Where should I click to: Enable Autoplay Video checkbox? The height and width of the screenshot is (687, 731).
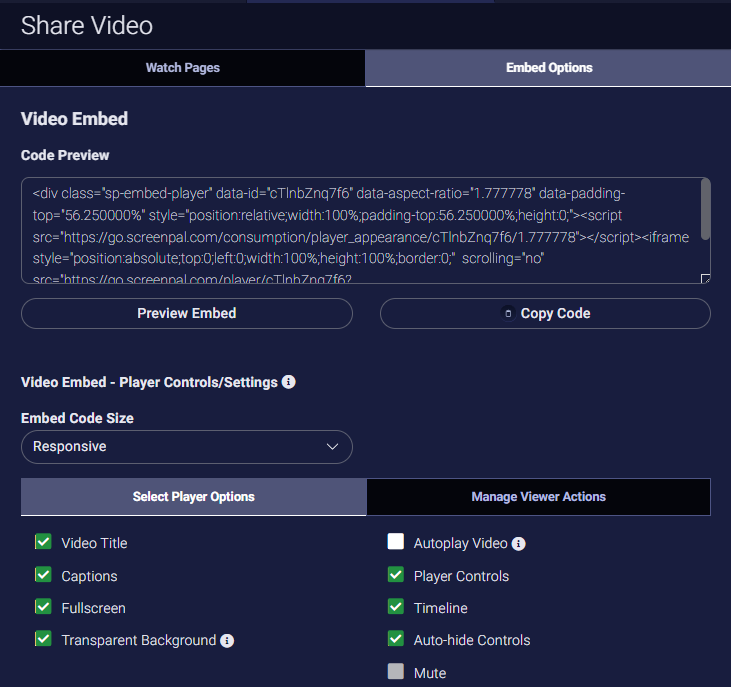(x=396, y=542)
